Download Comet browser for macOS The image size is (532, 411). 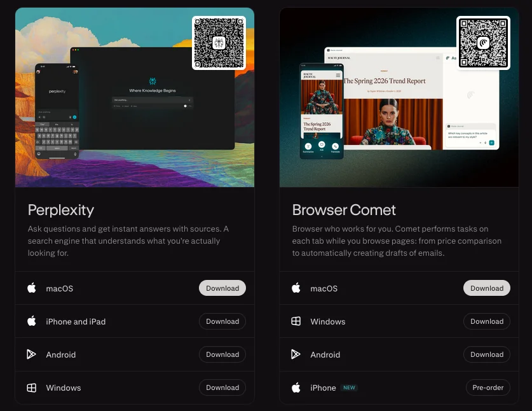point(487,288)
